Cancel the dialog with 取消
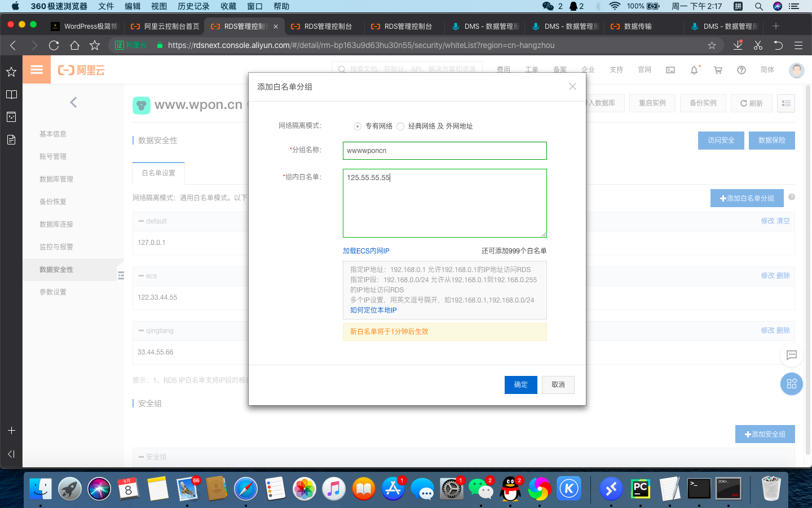This screenshot has width=812, height=508. click(558, 385)
